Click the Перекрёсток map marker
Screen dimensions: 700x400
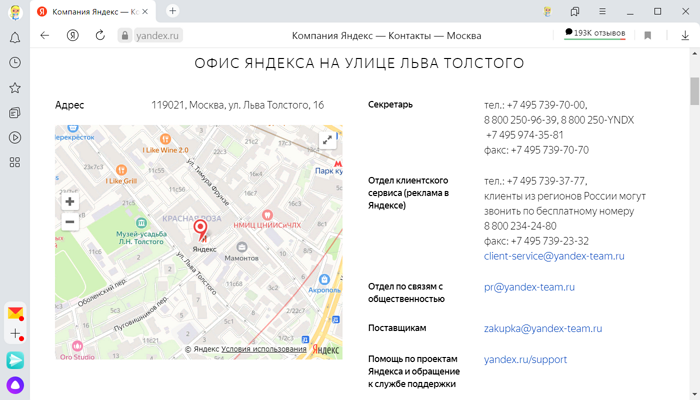click(73, 129)
